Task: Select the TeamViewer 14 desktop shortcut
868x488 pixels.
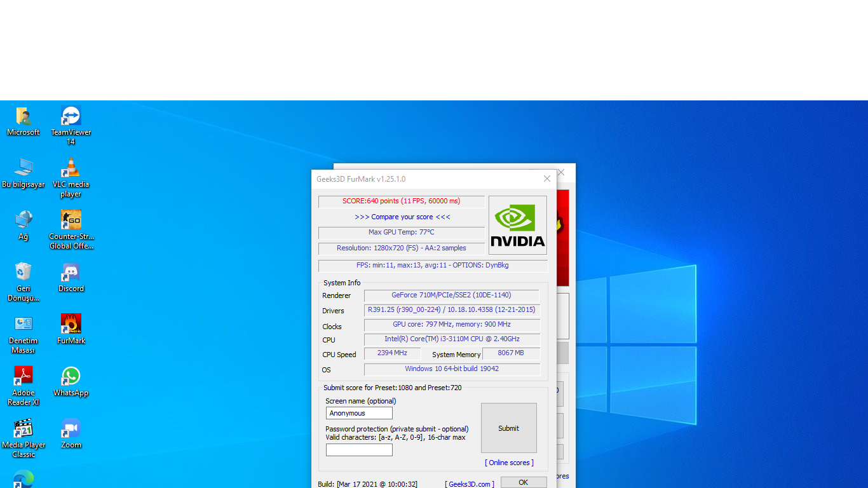Action: pyautogui.click(x=71, y=126)
